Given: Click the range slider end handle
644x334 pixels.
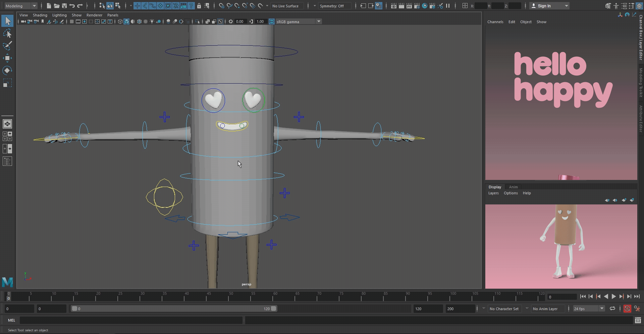Looking at the screenshot, I should pyautogui.click(x=274, y=308).
